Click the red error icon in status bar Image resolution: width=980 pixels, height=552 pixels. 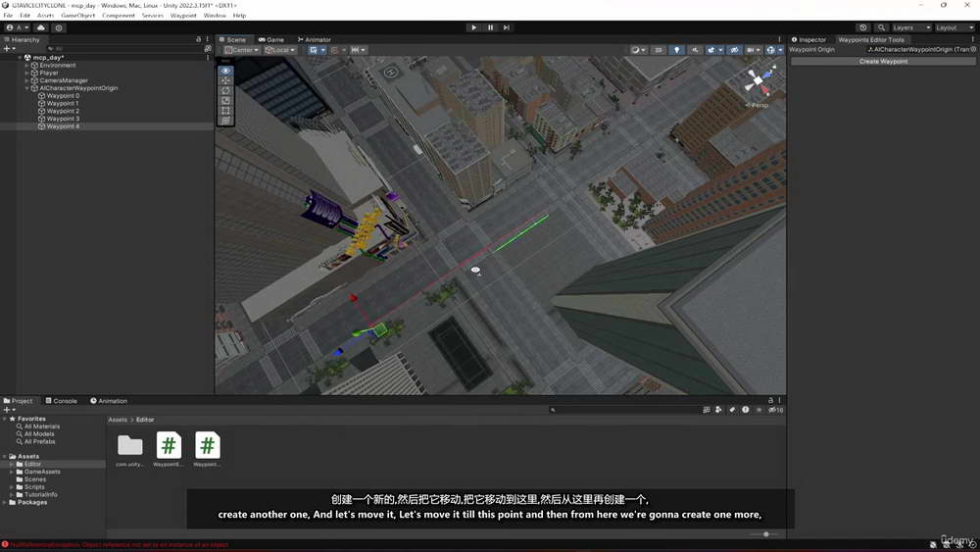click(x=5, y=544)
